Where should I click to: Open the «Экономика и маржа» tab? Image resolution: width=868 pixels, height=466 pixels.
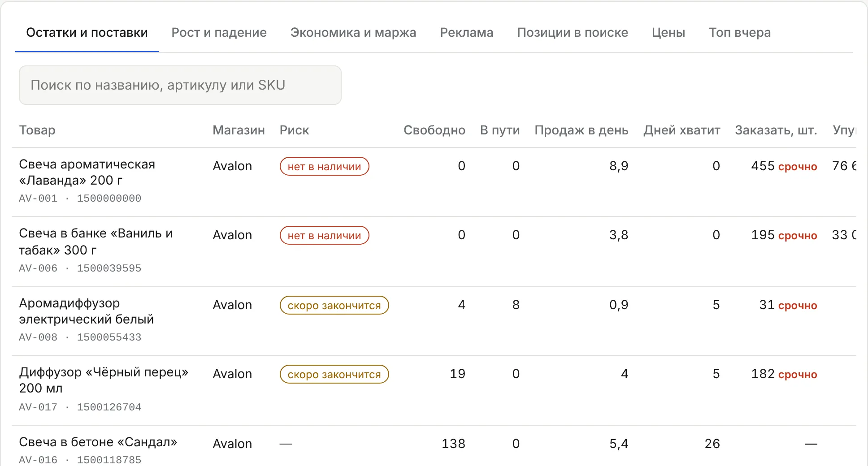tap(353, 33)
